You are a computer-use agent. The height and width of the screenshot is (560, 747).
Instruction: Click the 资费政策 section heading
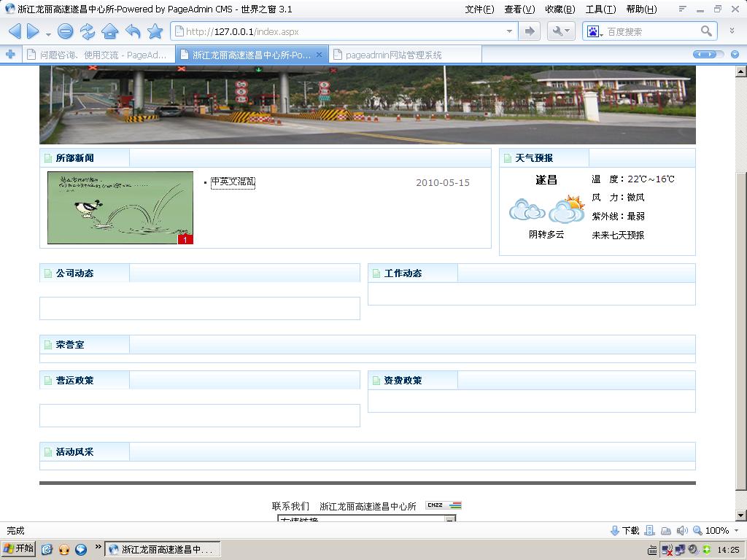[x=403, y=381]
